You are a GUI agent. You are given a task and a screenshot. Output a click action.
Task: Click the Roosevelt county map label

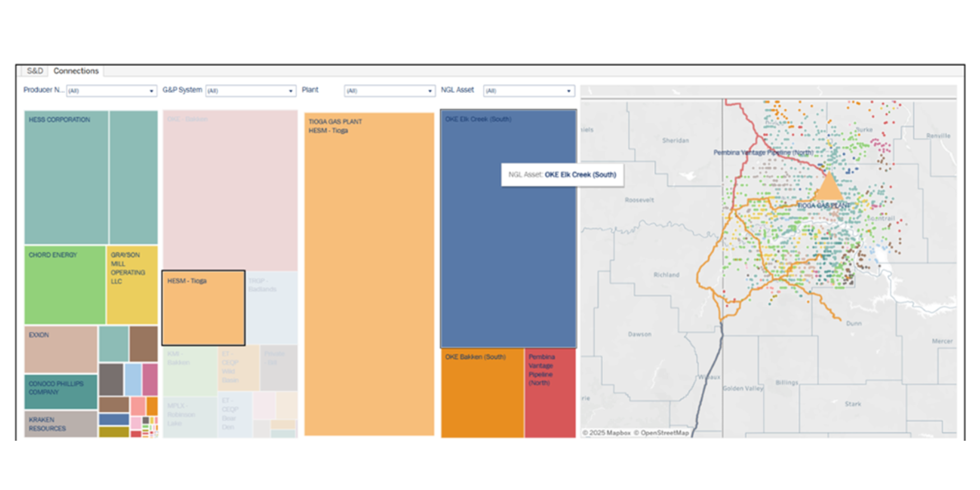click(x=639, y=200)
